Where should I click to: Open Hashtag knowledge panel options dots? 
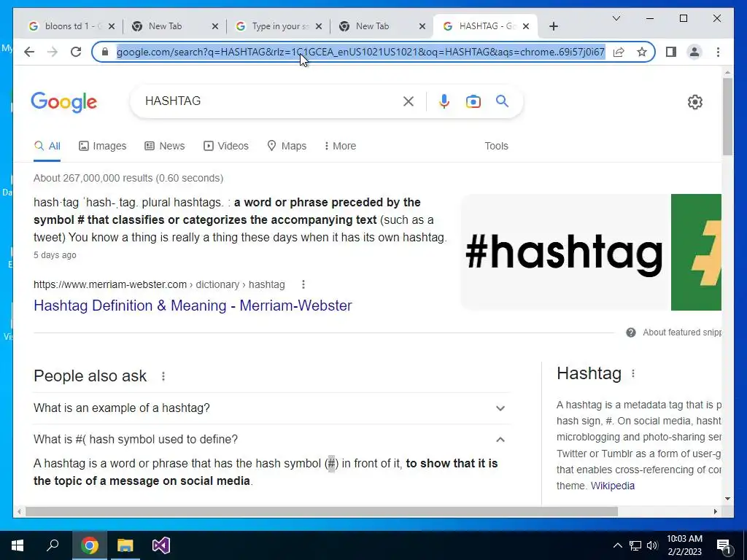[x=633, y=374]
